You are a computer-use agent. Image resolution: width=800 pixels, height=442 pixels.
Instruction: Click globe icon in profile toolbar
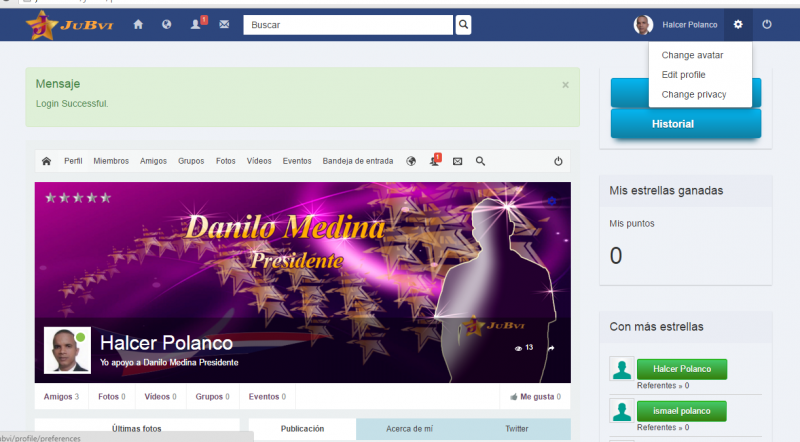pos(411,161)
